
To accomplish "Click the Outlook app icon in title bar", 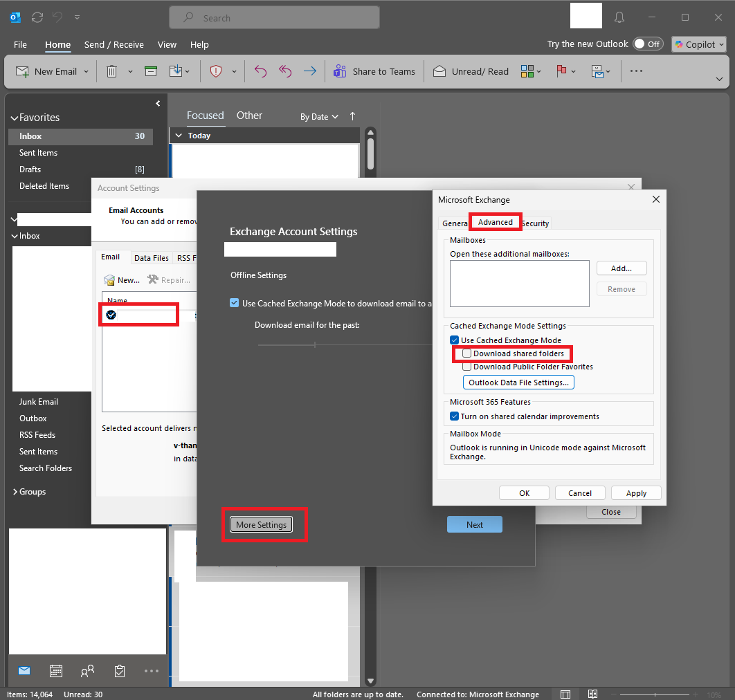I will (15, 17).
